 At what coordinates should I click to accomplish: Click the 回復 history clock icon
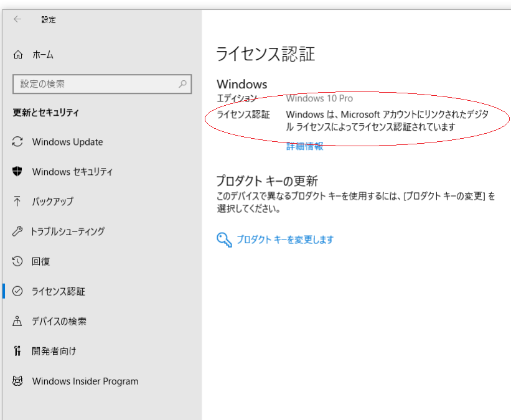(17, 261)
